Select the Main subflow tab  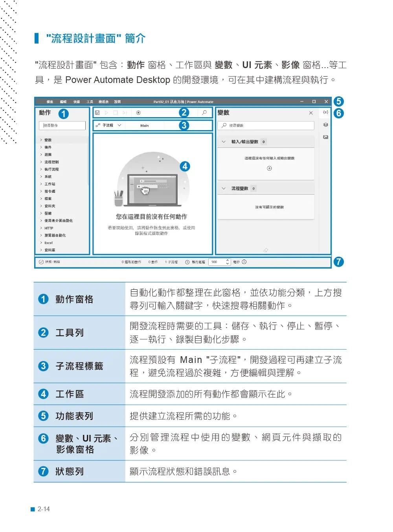coord(144,125)
